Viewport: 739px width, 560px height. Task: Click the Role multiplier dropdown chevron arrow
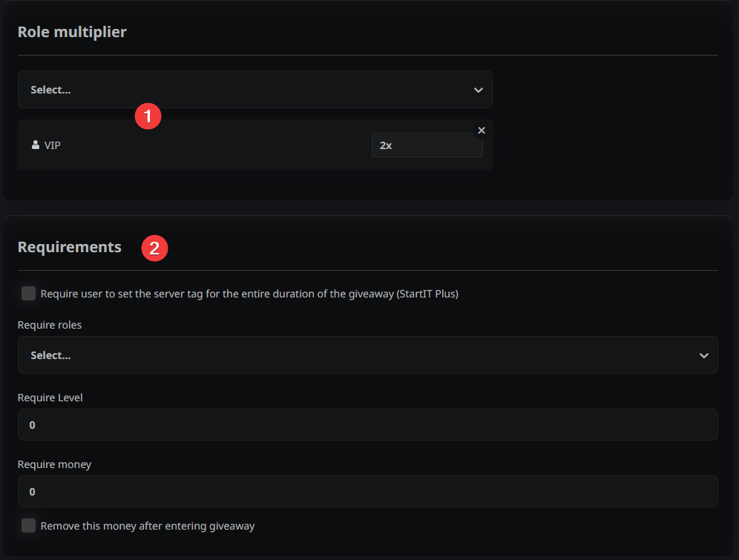tap(478, 90)
